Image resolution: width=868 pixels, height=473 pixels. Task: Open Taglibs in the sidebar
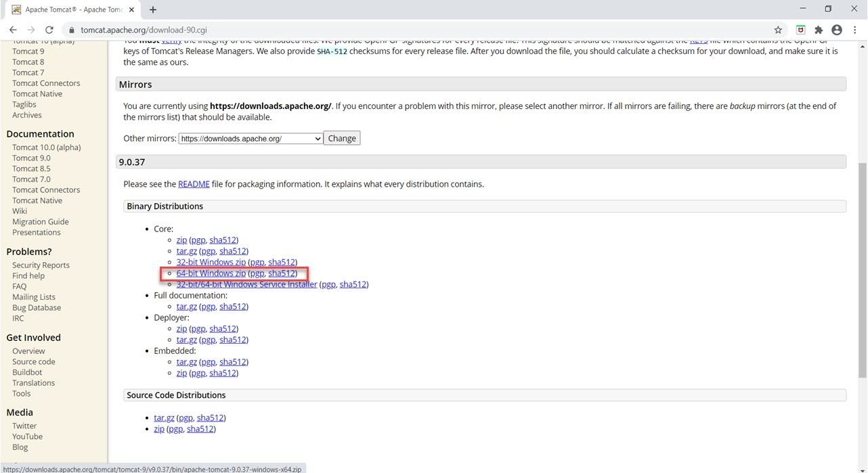24,104
